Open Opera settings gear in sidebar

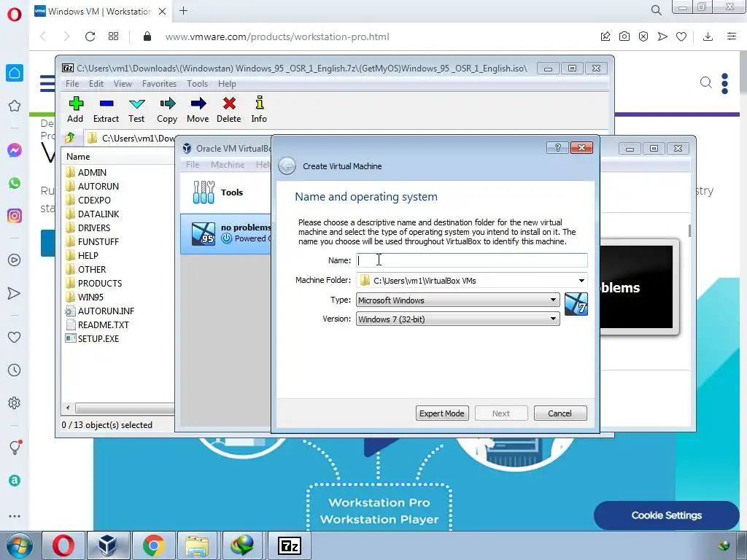15,402
